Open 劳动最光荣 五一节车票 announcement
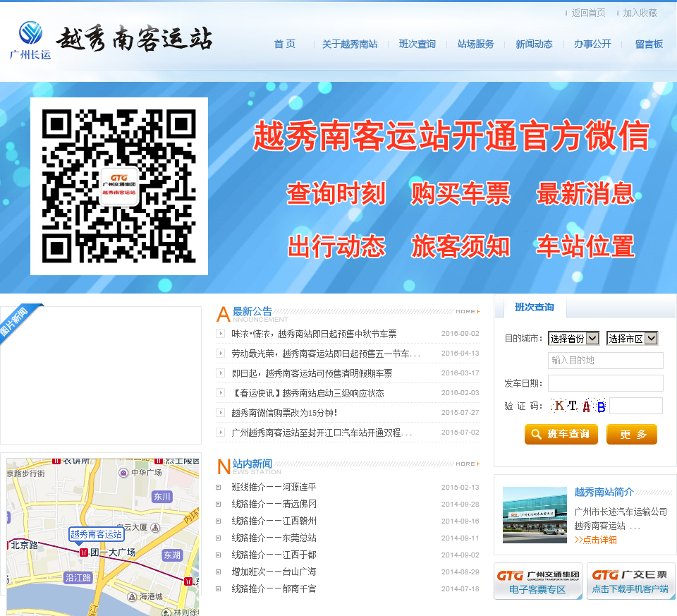This screenshot has height=616, width=677. click(x=326, y=354)
